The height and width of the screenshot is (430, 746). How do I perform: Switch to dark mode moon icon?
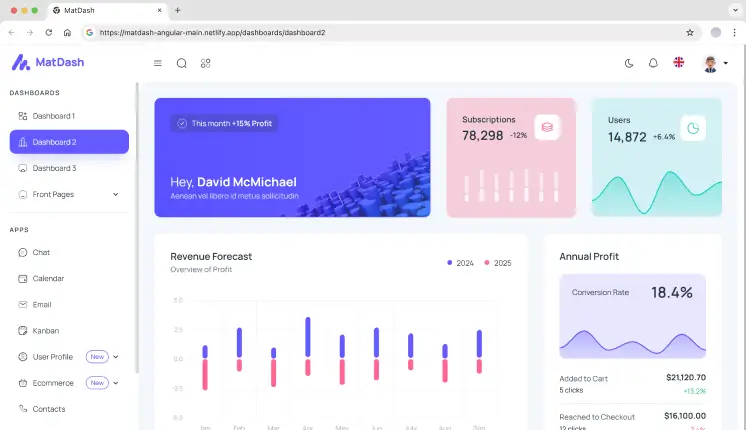(629, 63)
